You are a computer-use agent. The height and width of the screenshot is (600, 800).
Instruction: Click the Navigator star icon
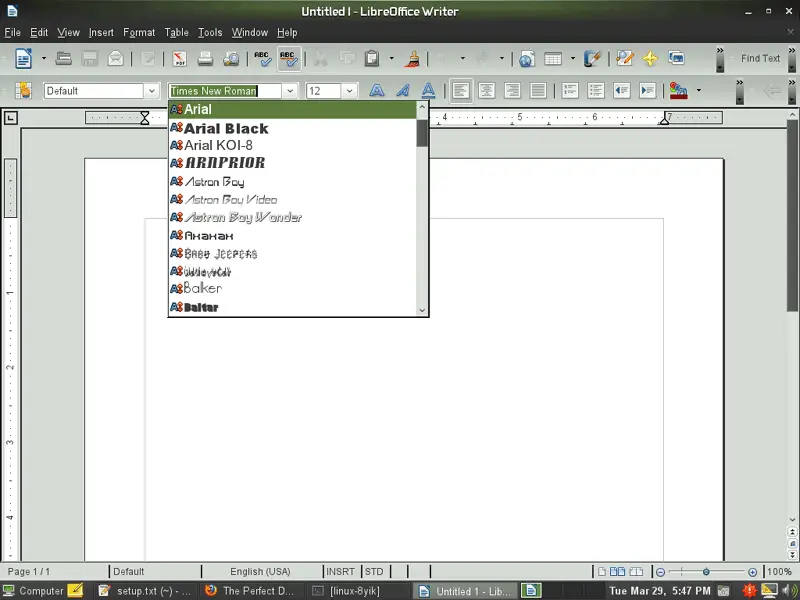[650, 59]
